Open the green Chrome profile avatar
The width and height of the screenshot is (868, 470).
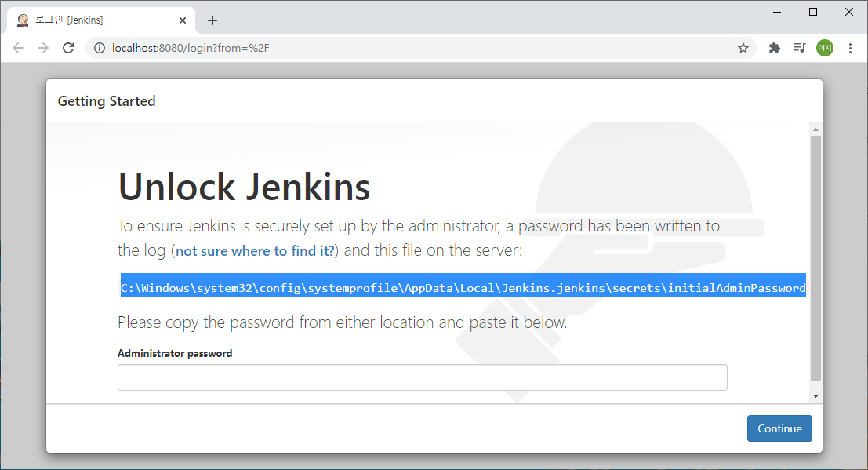pos(825,48)
